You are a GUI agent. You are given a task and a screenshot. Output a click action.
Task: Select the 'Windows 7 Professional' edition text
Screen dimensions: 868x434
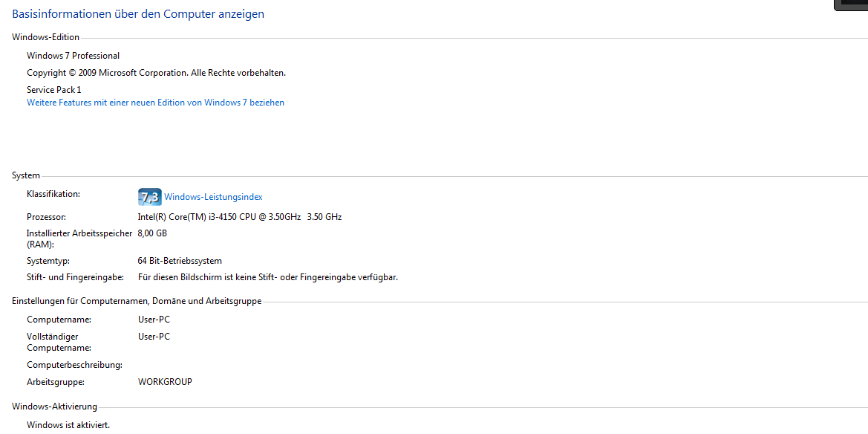pyautogui.click(x=73, y=56)
